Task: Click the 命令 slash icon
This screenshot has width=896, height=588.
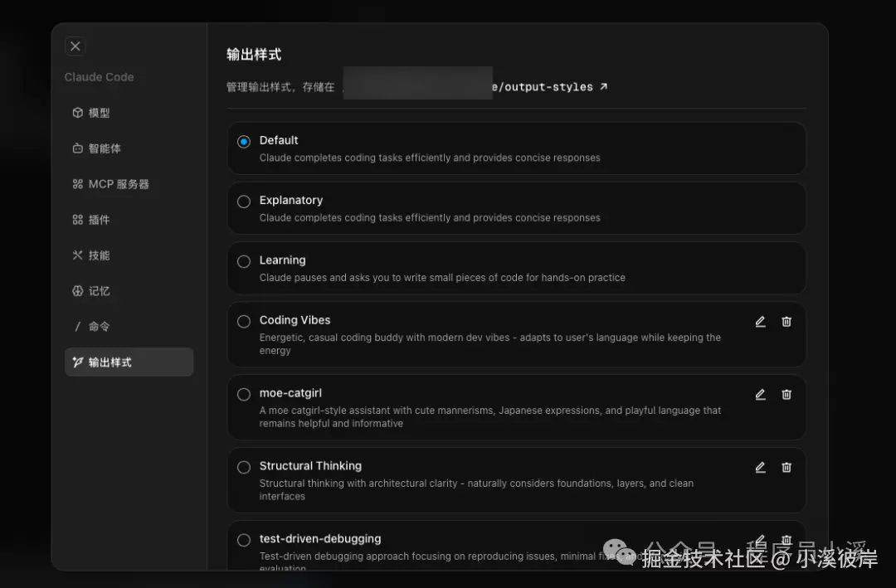Action: click(78, 326)
